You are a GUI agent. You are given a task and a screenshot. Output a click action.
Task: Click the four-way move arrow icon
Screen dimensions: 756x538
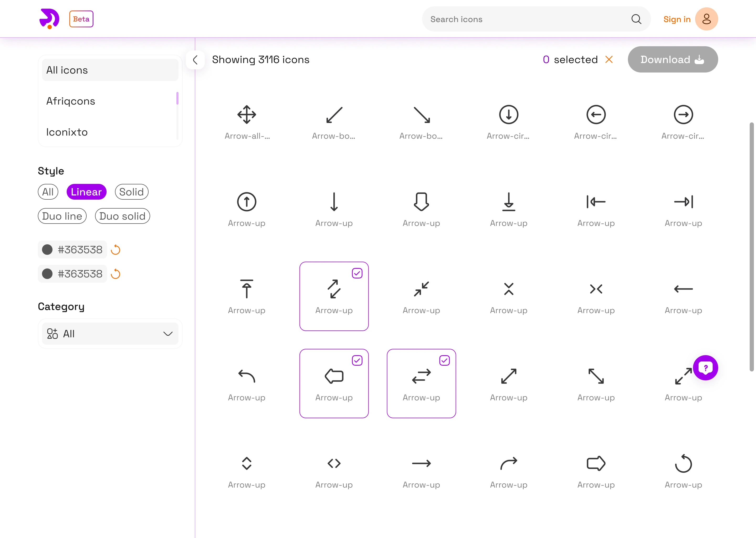pyautogui.click(x=246, y=115)
